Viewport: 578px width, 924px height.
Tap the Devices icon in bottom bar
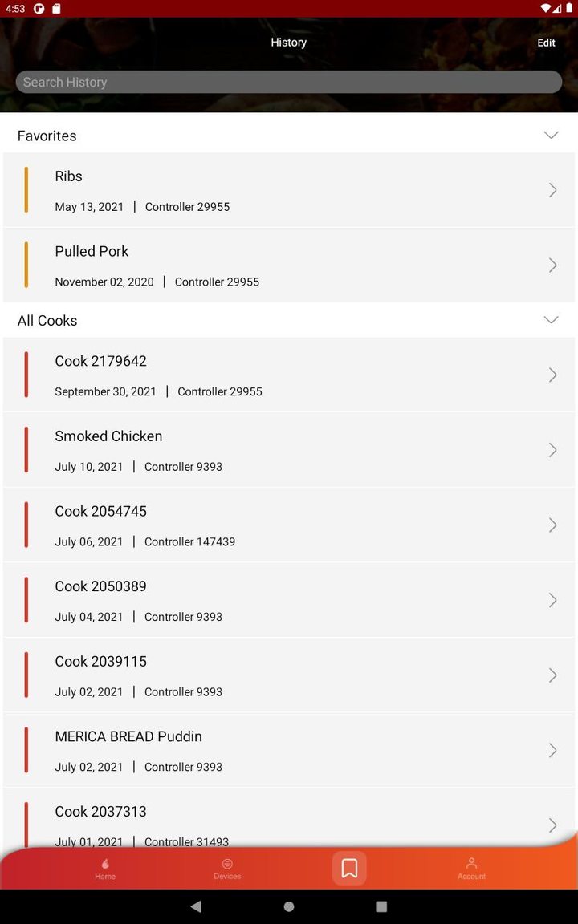click(x=227, y=864)
